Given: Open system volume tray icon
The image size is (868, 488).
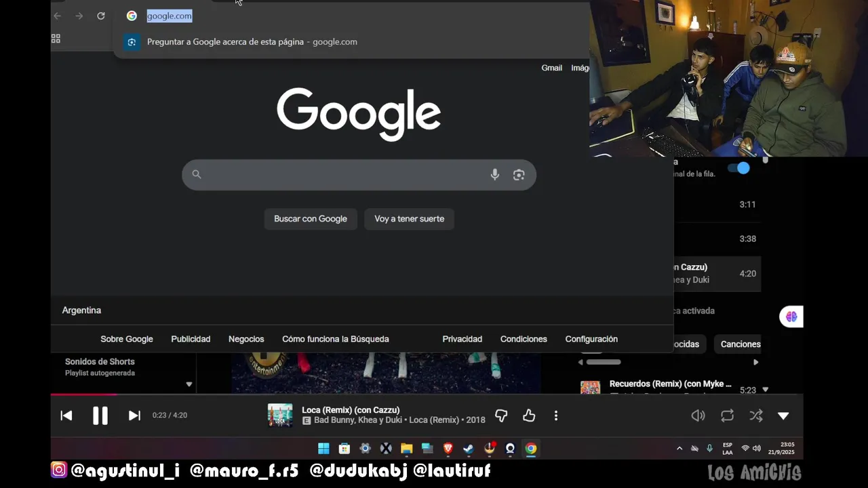Looking at the screenshot, I should 757,449.
